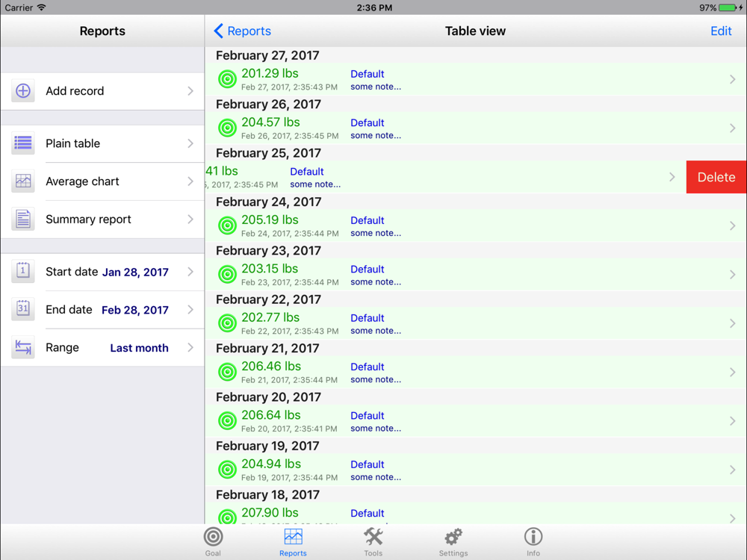Image resolution: width=747 pixels, height=560 pixels.
Task: Click the target icon for February 27 record
Action: (227, 79)
